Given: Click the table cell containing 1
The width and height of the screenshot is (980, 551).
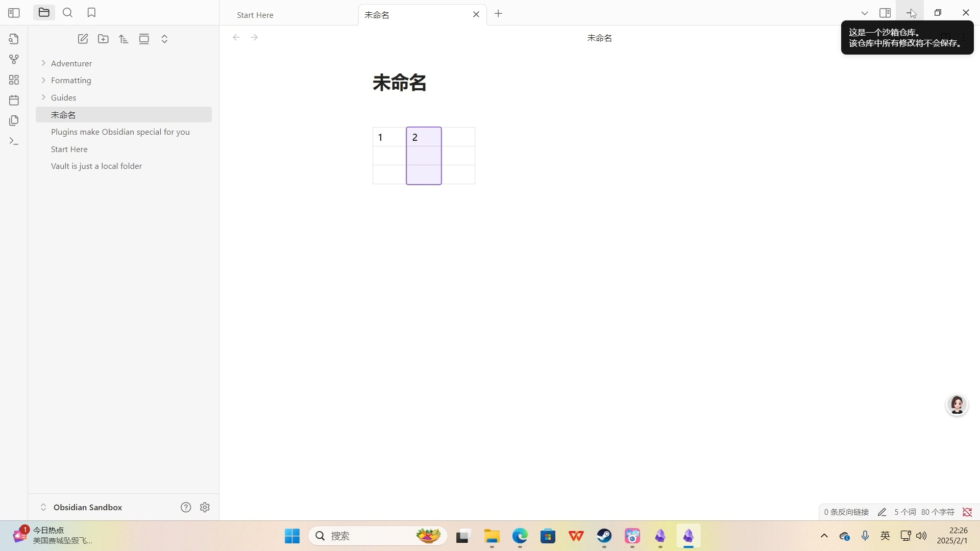Looking at the screenshot, I should tap(389, 137).
